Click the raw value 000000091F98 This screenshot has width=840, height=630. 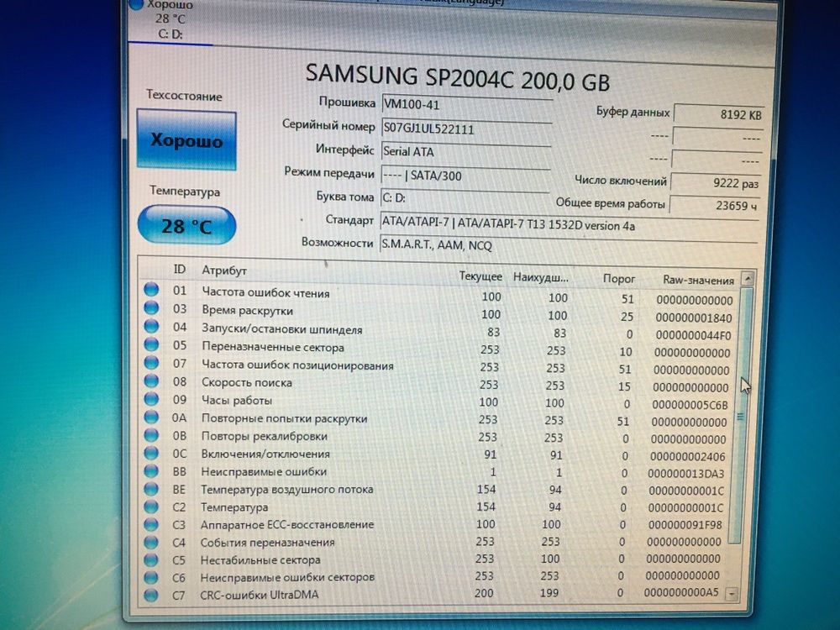coord(685,525)
